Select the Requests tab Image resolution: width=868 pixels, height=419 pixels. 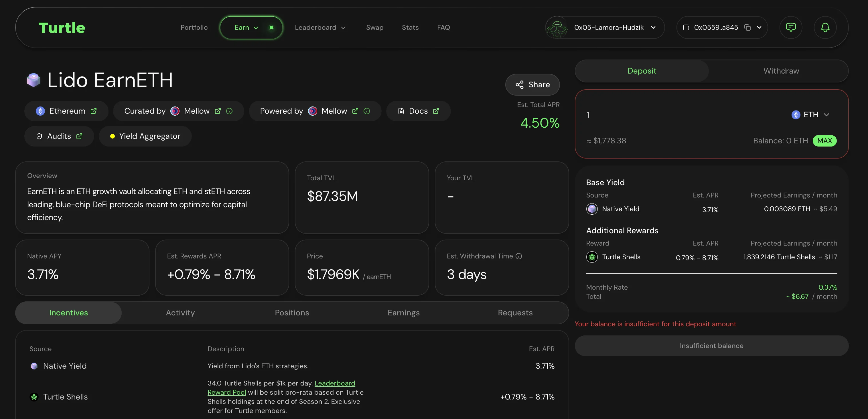[x=515, y=313]
